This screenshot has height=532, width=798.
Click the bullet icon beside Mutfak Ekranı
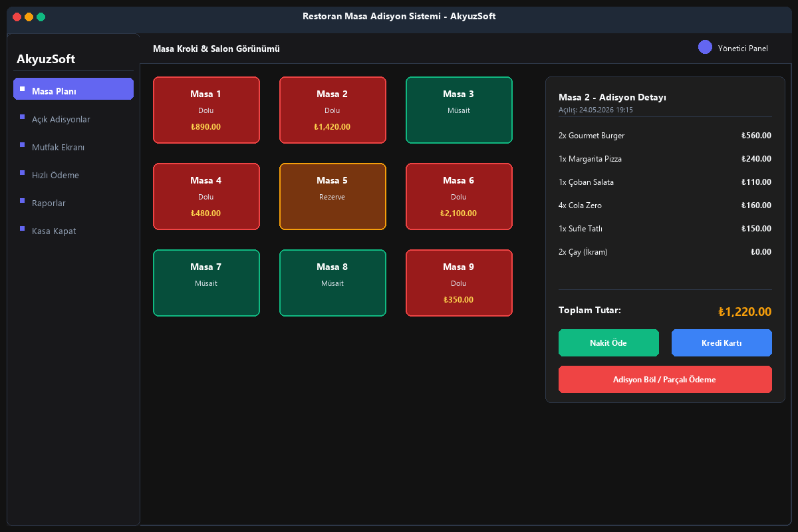pos(22,144)
